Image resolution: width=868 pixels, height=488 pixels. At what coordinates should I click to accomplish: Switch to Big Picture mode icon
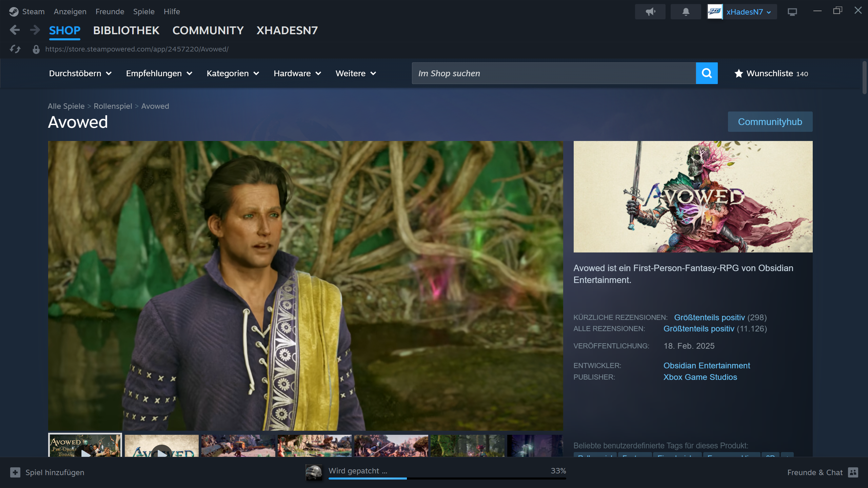click(792, 12)
